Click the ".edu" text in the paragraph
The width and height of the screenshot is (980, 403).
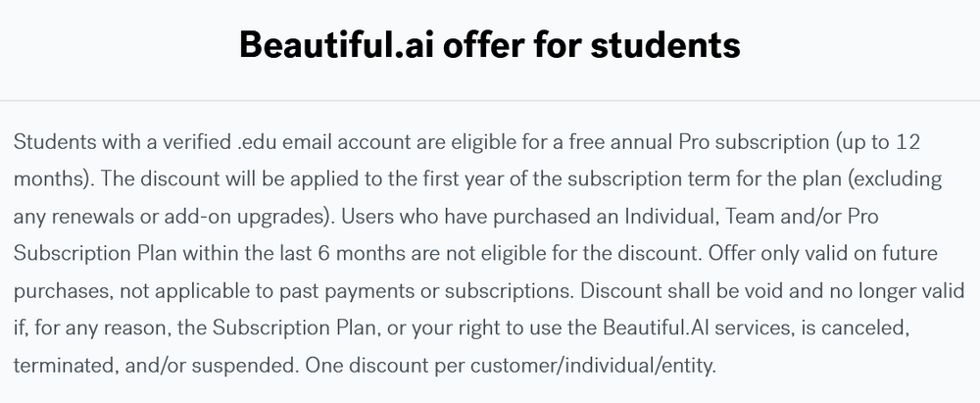256,143
